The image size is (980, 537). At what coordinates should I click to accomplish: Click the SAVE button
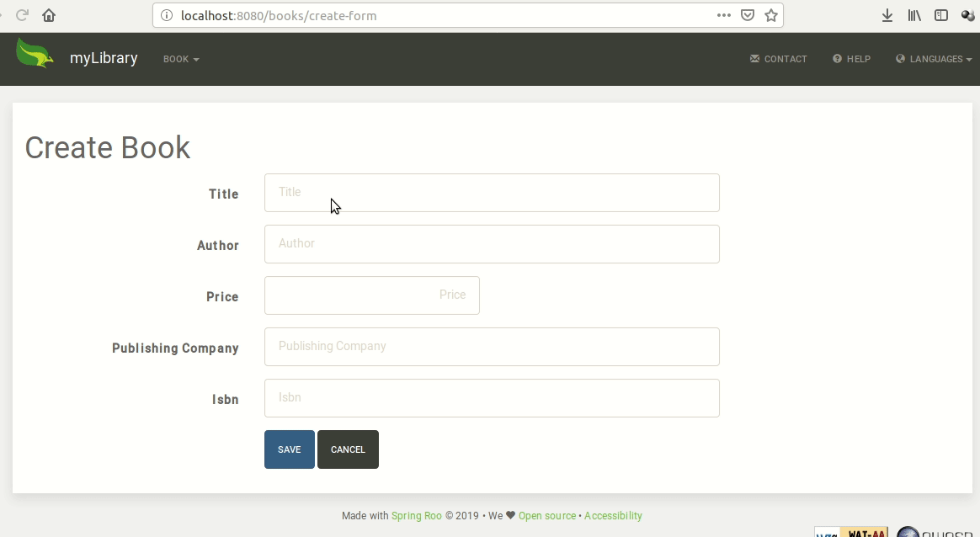289,449
